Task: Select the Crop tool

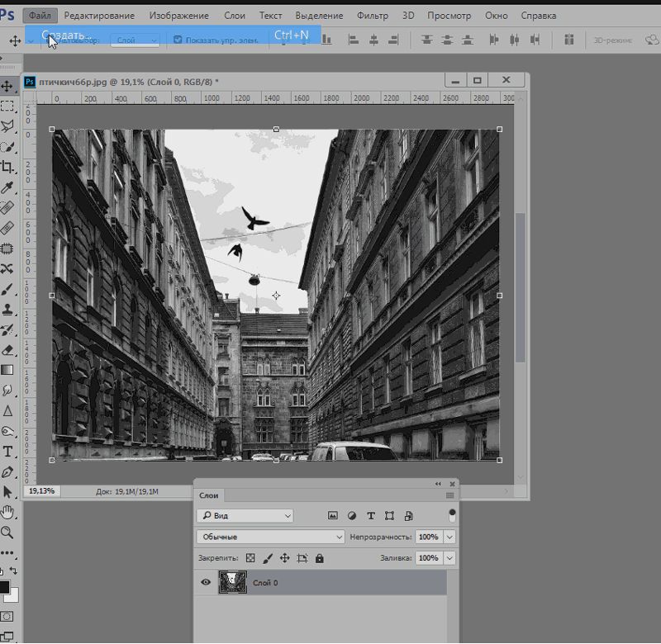Action: pos(7,167)
